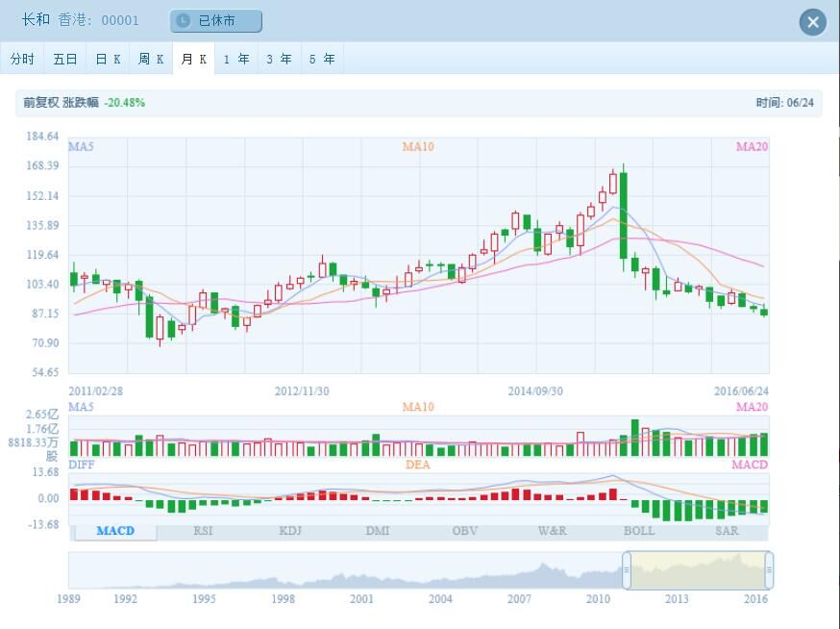Choose the OBV indicator
Image resolution: width=840 pixels, height=629 pixels.
(x=465, y=531)
